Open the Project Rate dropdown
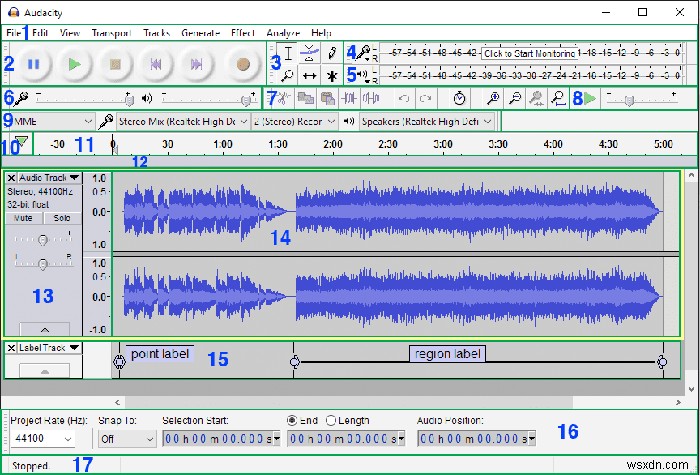 click(40, 439)
